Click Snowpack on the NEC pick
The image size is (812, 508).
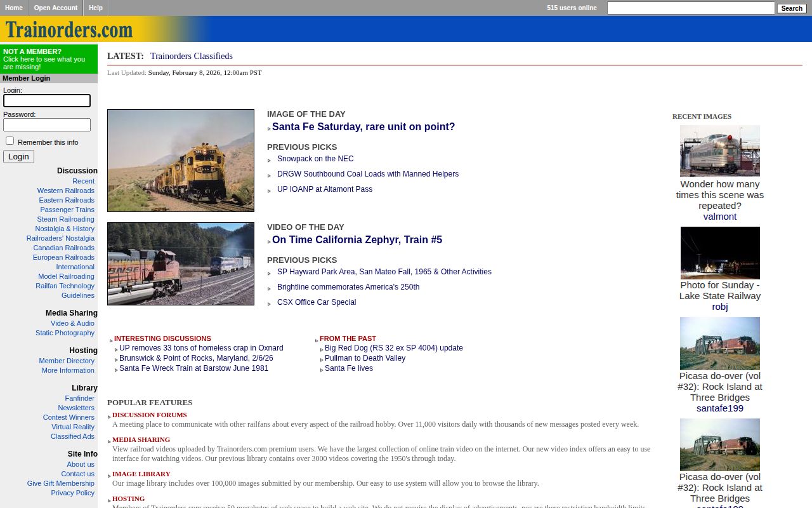315,159
